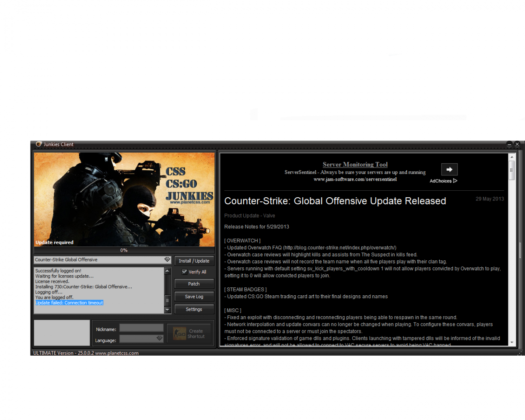
Task: Click the news panel scroll down arrow
Action: coord(512,342)
